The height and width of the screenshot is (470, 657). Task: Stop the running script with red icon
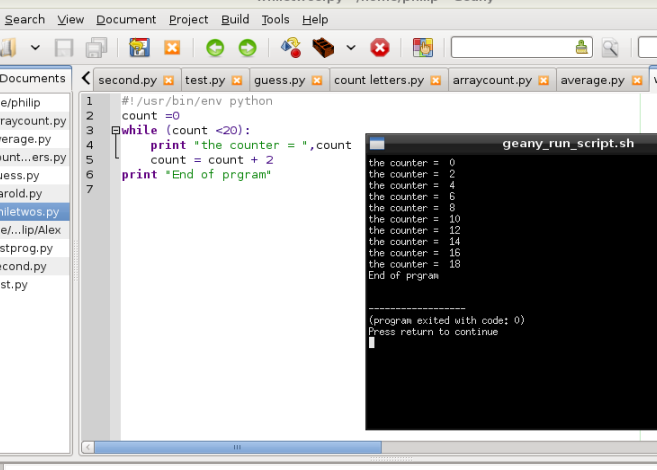[380, 47]
